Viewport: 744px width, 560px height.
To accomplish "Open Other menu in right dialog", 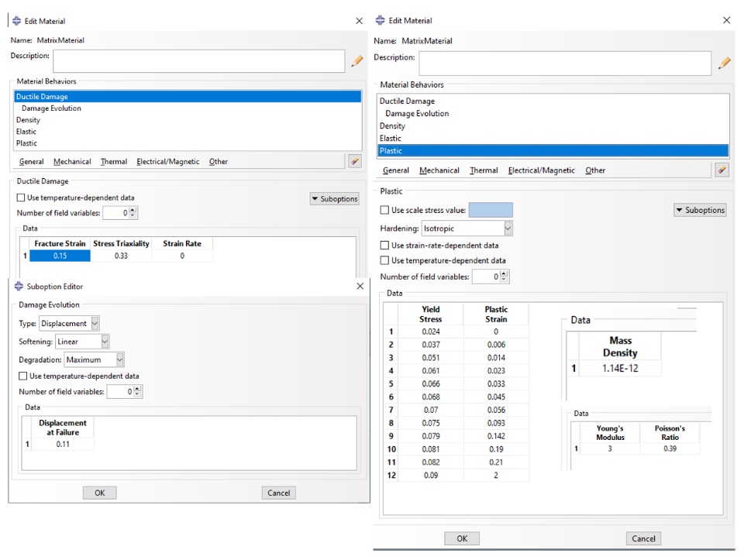I will 595,170.
